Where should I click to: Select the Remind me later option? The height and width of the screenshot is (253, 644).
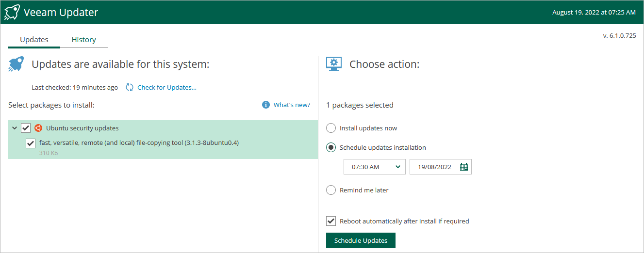(x=331, y=190)
